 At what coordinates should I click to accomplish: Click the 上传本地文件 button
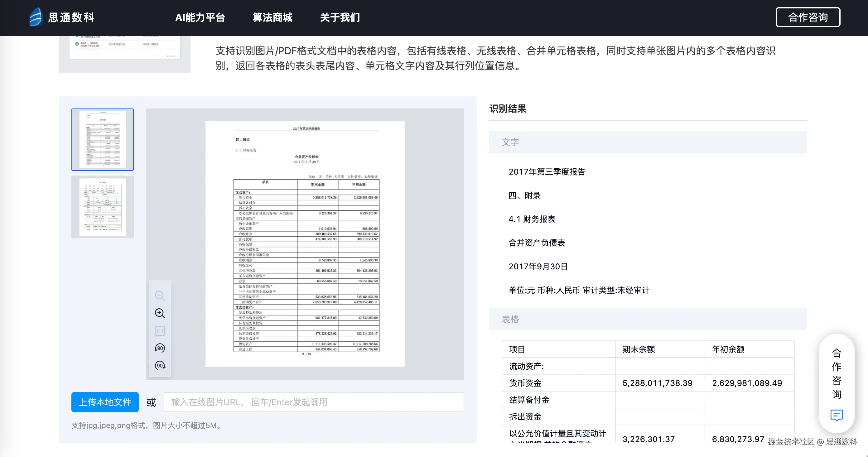click(105, 402)
